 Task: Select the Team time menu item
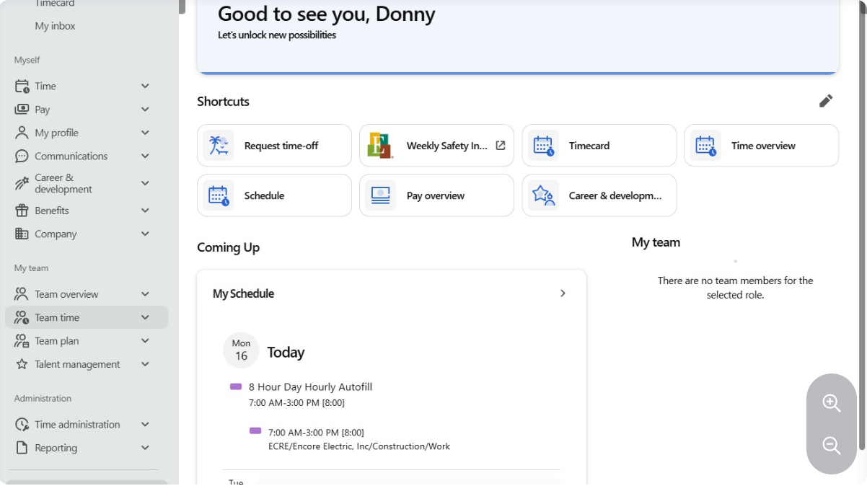point(87,317)
